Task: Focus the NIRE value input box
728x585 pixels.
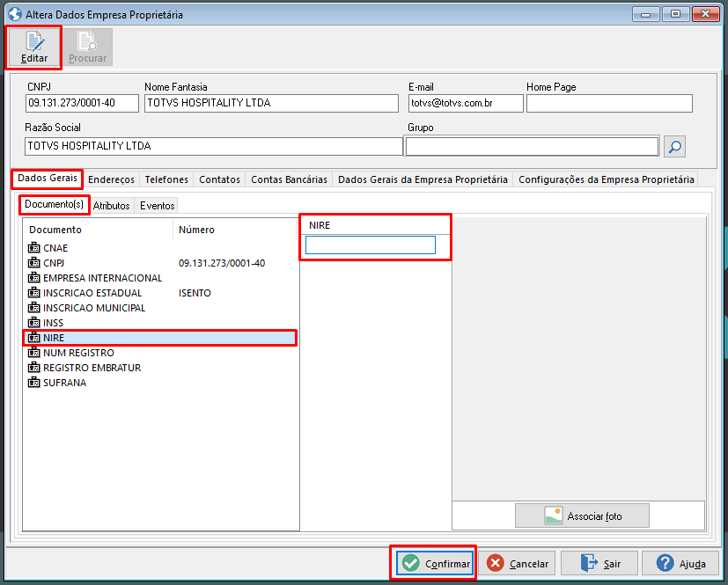Action: pyautogui.click(x=370, y=245)
